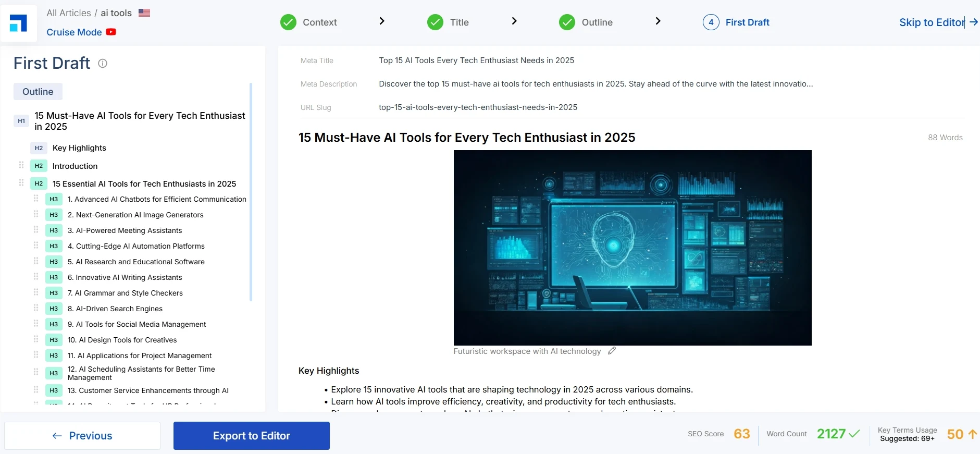Click drag handle for 15 Essential AI Tools heading

21,183
